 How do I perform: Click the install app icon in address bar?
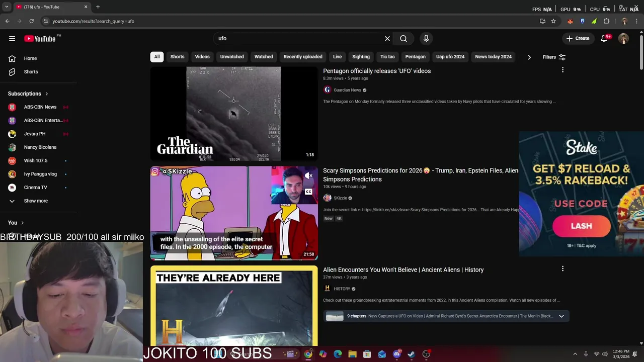pyautogui.click(x=542, y=21)
